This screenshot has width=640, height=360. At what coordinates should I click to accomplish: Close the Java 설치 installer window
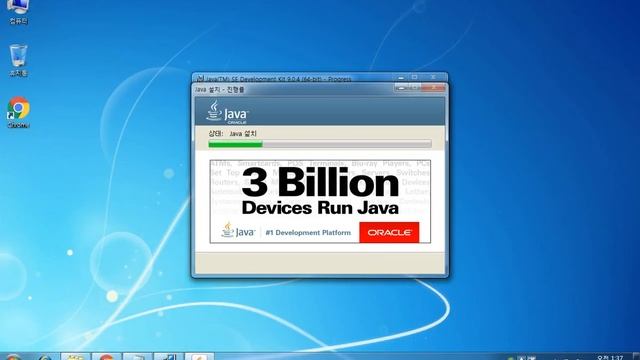coord(433,87)
